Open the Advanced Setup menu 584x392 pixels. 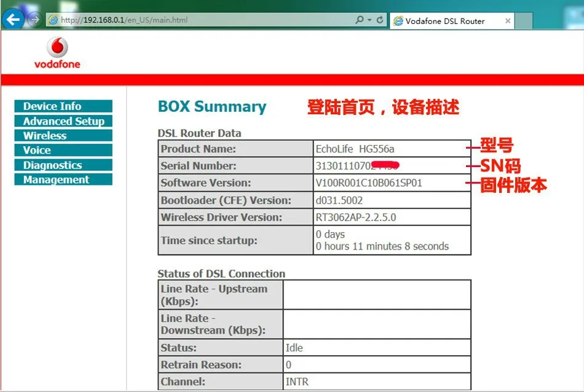(x=63, y=121)
